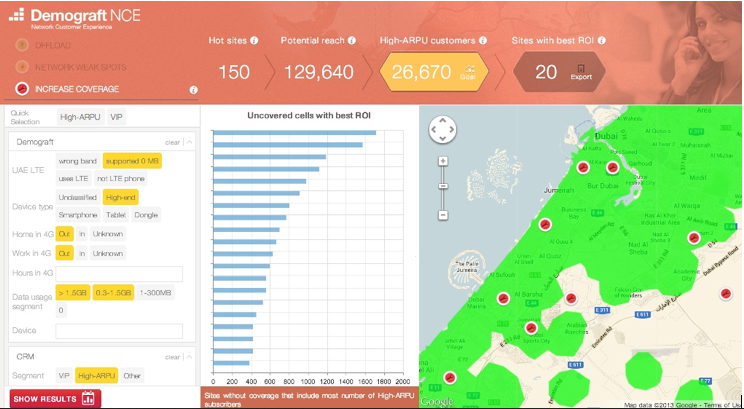Click the Increase Coverage wrench icon
Viewport: 744px width, 409px height.
[21, 89]
